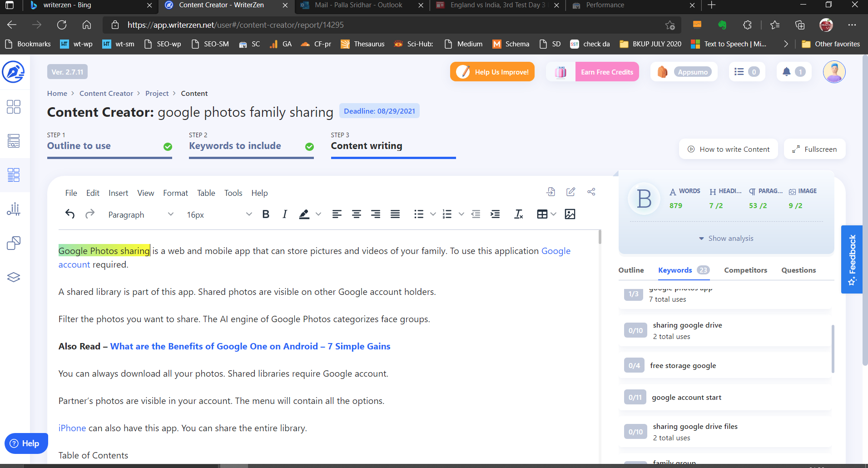The height and width of the screenshot is (468, 868).
Task: Increase the indent
Action: (495, 214)
